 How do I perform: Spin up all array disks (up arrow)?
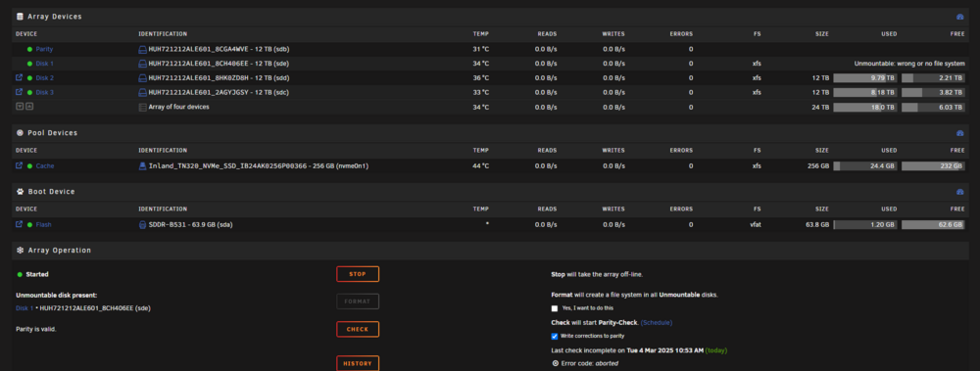[28, 107]
